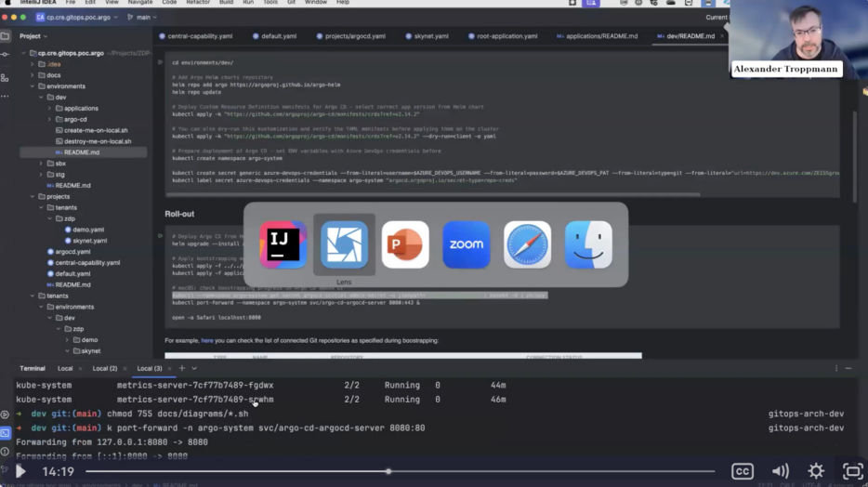Hide the Terminal panel
Image resolution: width=868 pixels, height=487 pixels.
tap(848, 368)
